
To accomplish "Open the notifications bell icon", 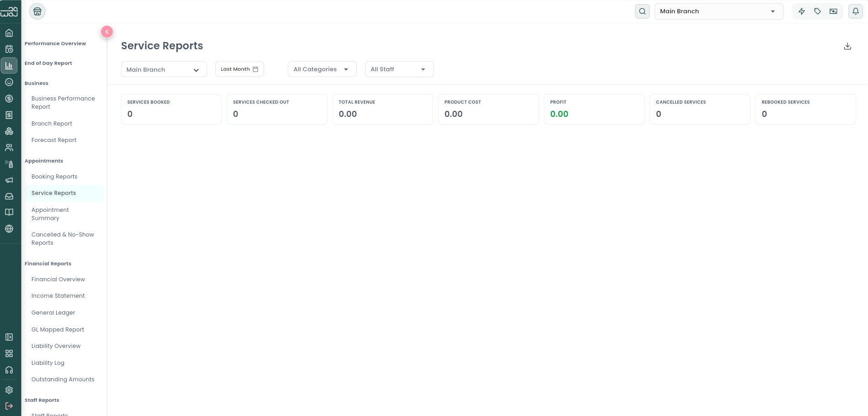I will click(x=856, y=11).
